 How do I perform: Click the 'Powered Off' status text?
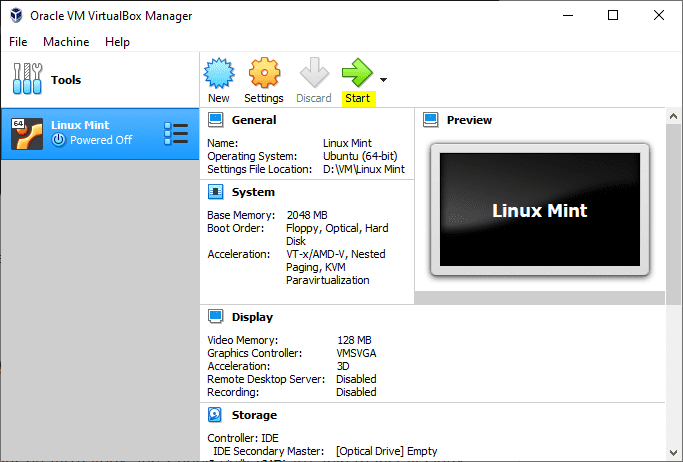(101, 140)
